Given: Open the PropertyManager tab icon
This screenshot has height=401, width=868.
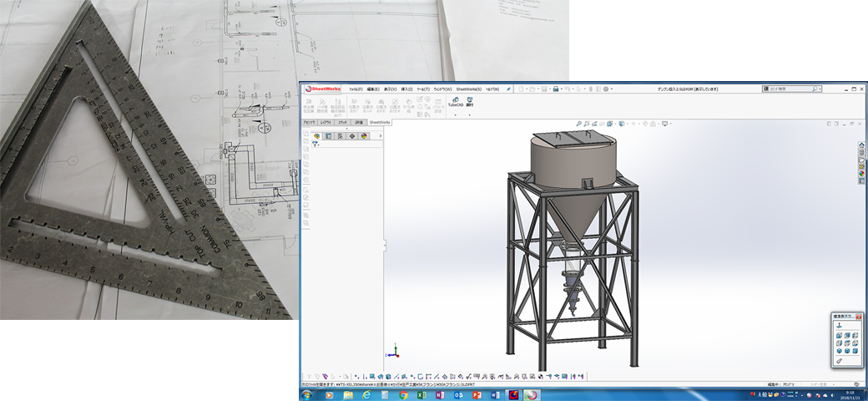Looking at the screenshot, I should click(328, 135).
